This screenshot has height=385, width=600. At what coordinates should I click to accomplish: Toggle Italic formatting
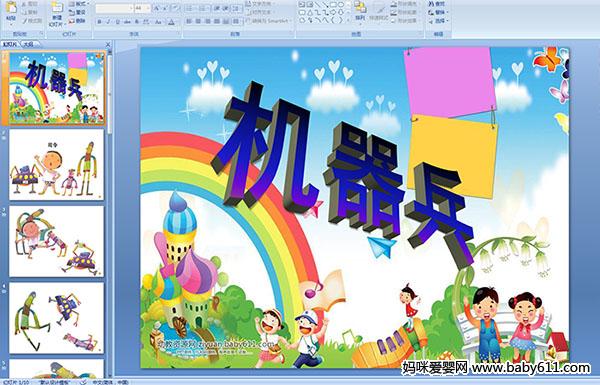108,22
